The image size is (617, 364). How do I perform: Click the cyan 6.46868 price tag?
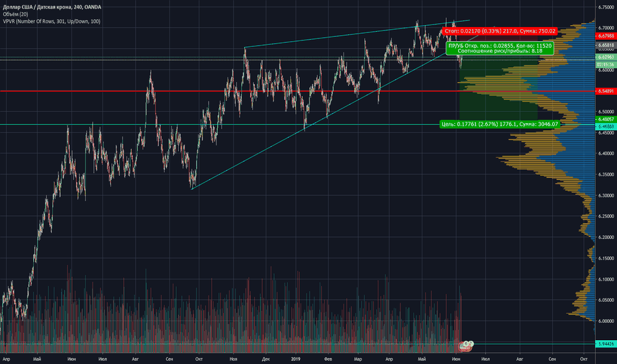(606, 126)
